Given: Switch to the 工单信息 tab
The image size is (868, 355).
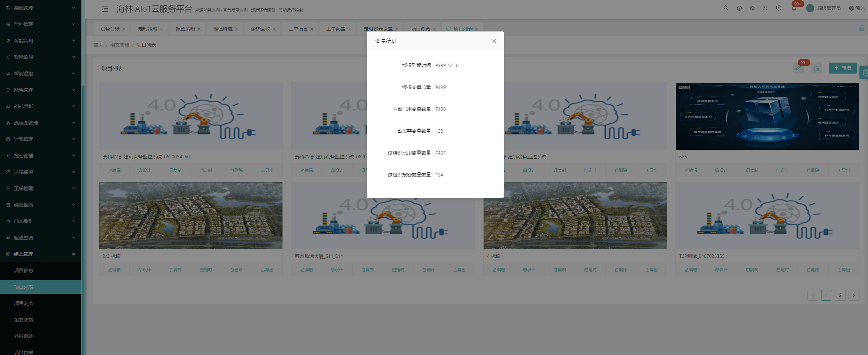Looking at the screenshot, I should point(298,29).
